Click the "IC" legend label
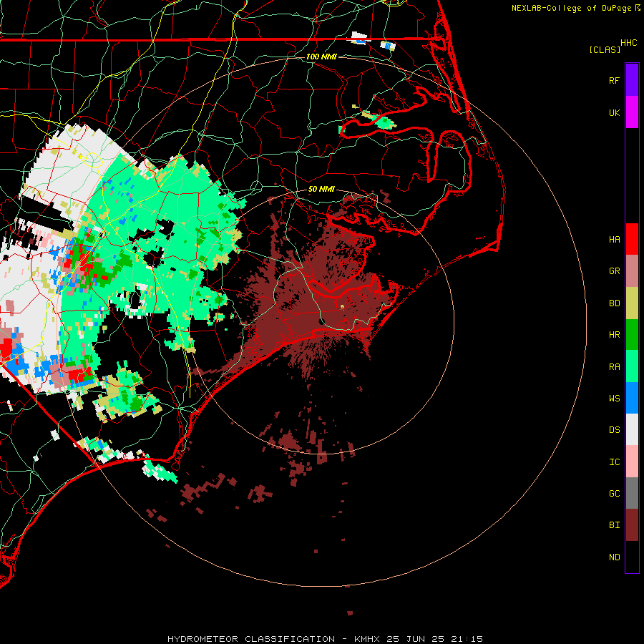The height and width of the screenshot is (644, 644). coord(614,462)
